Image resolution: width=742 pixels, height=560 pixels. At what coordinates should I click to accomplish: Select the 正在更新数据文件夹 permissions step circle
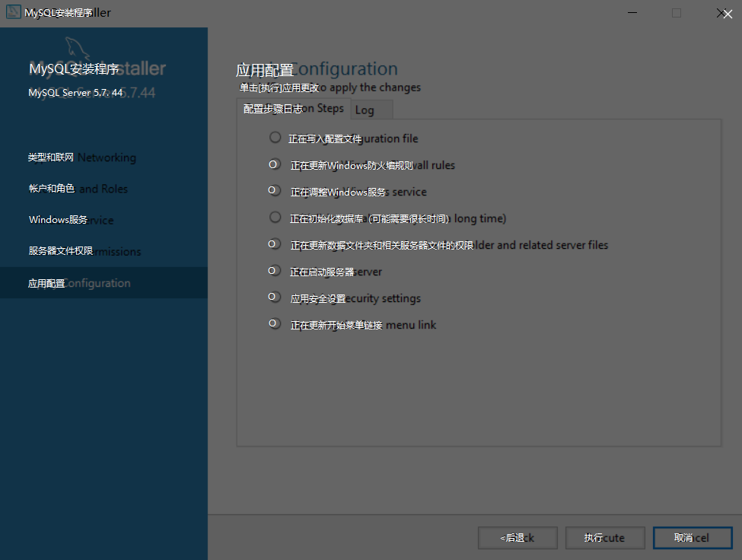click(x=275, y=244)
